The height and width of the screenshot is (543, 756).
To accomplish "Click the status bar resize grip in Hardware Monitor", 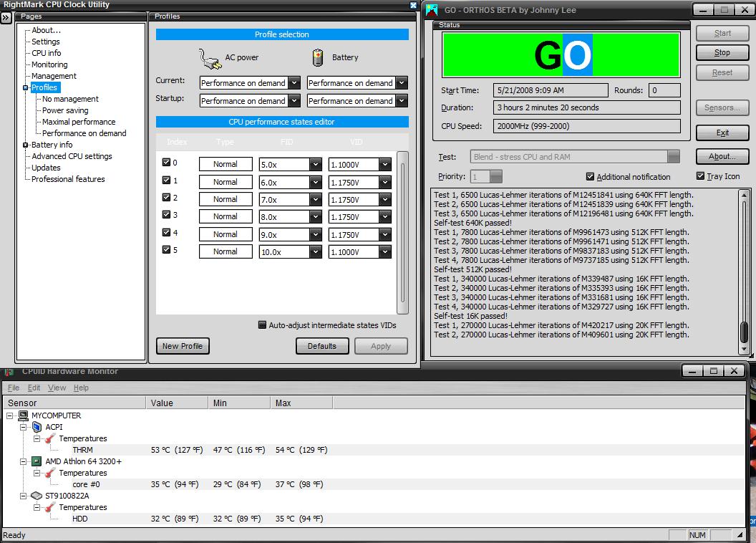I will [740, 535].
